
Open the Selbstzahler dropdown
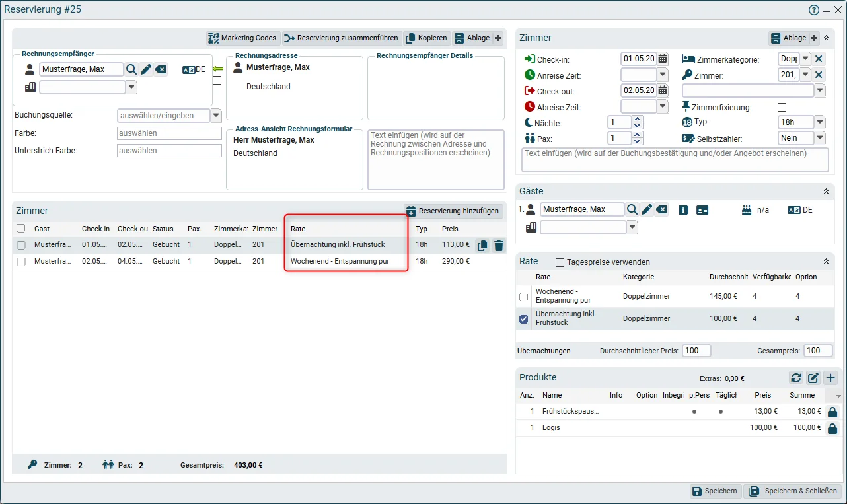click(x=820, y=138)
